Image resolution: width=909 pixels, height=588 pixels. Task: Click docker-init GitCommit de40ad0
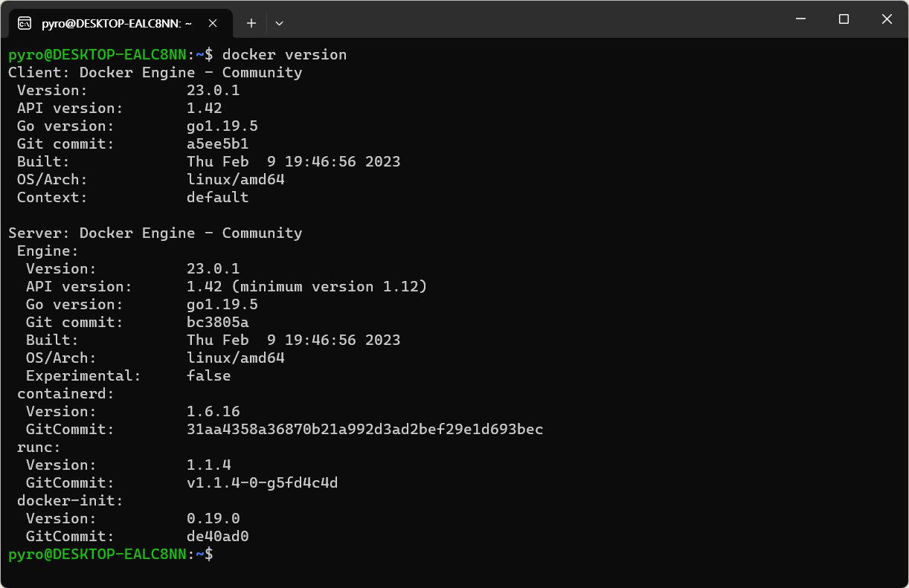tap(217, 537)
